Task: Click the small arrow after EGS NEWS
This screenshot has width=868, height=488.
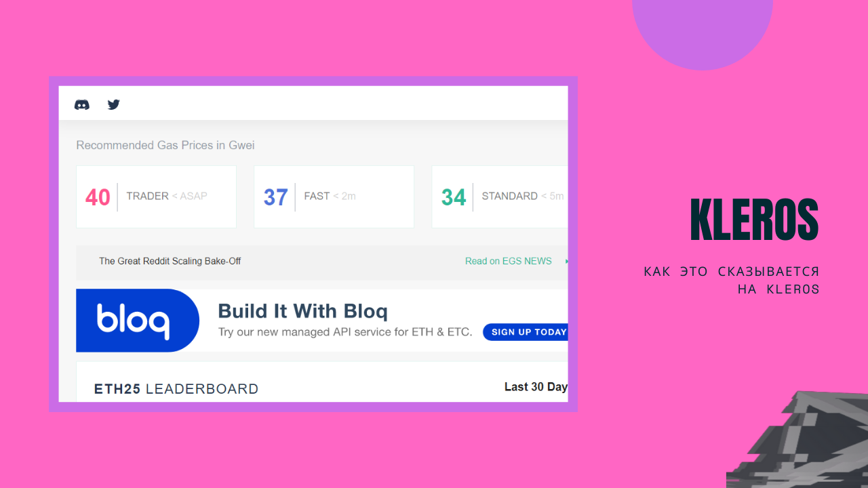Action: point(566,261)
